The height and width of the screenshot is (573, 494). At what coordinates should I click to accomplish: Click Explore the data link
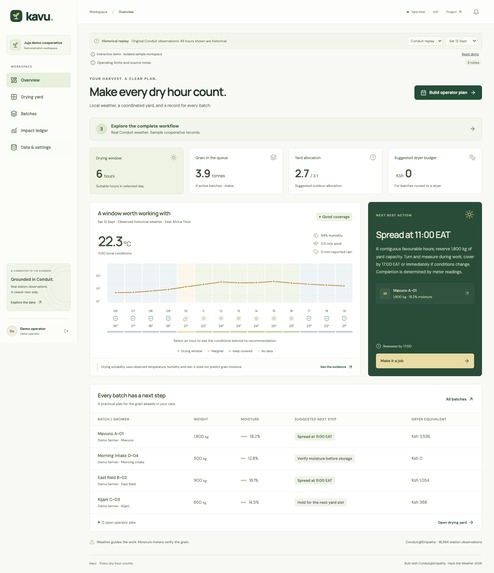(26, 303)
